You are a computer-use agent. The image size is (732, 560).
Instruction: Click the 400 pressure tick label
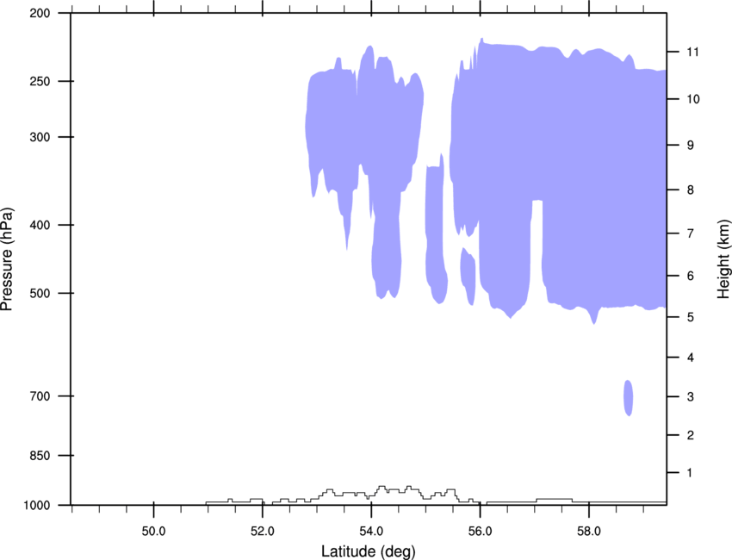(x=40, y=225)
